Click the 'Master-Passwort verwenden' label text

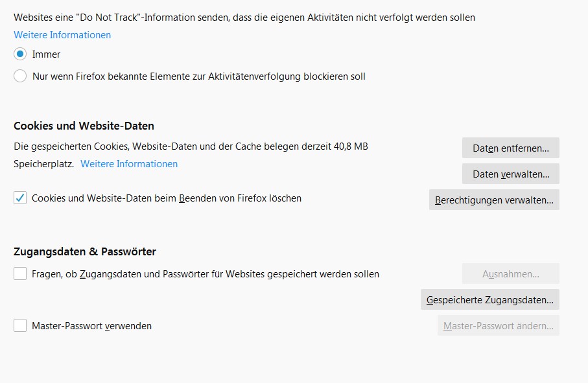pyautogui.click(x=92, y=326)
